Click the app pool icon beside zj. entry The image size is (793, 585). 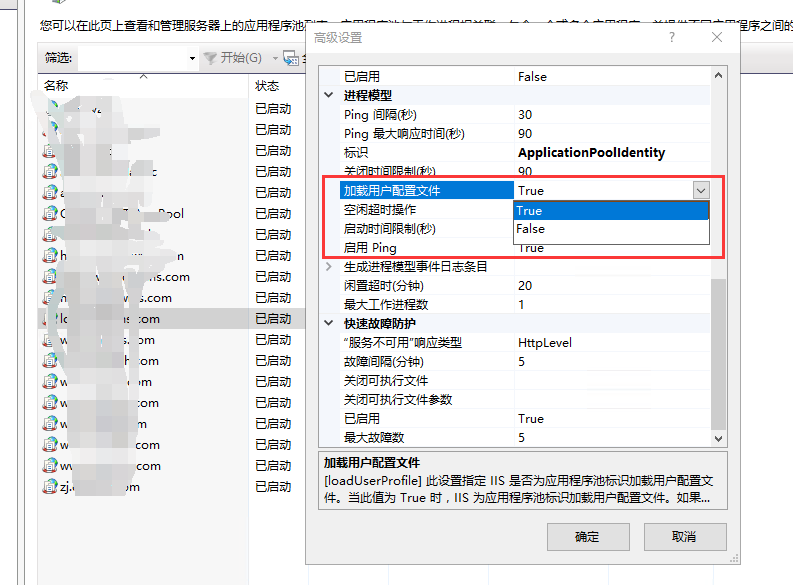50,487
